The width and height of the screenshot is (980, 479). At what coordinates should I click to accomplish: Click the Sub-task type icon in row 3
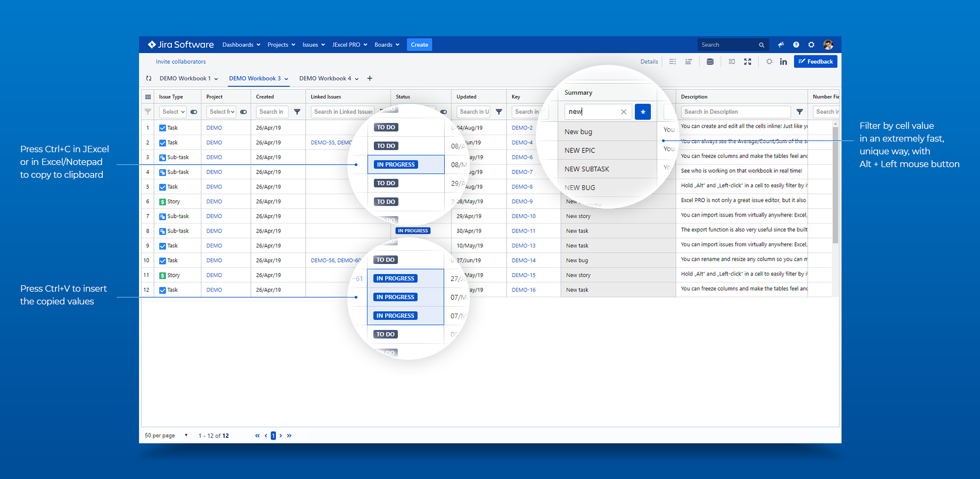(x=162, y=158)
